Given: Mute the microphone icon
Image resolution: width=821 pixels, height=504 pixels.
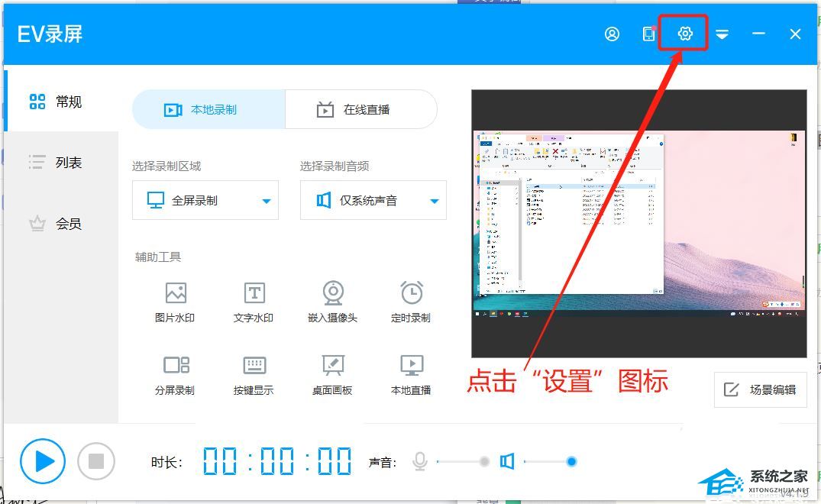Looking at the screenshot, I should click(420, 461).
